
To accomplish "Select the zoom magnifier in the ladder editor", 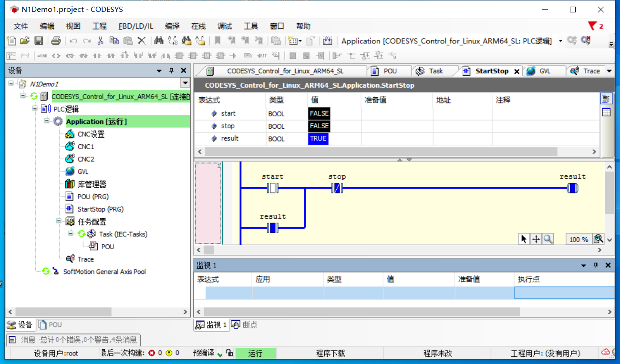I will click(x=548, y=239).
